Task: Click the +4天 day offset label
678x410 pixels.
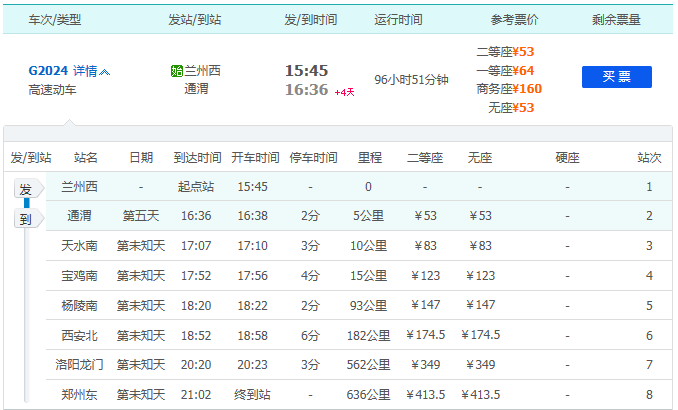Action: [345, 92]
